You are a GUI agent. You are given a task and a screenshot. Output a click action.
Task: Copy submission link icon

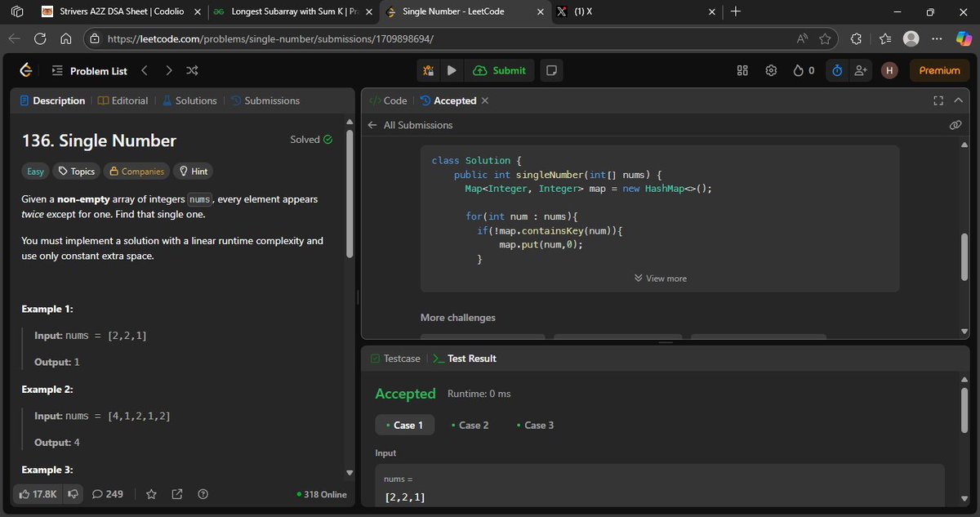pos(955,125)
